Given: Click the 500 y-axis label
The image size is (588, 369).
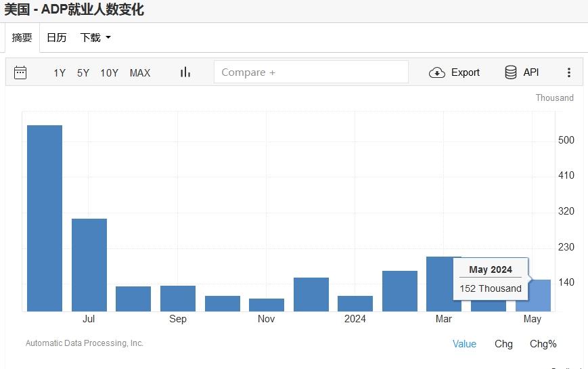Looking at the screenshot, I should tap(566, 140).
